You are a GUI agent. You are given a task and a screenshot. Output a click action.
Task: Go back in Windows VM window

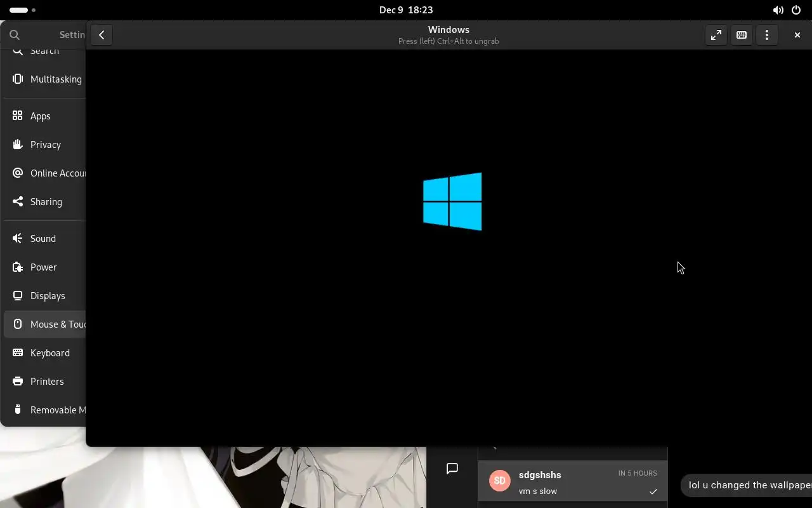tap(101, 35)
